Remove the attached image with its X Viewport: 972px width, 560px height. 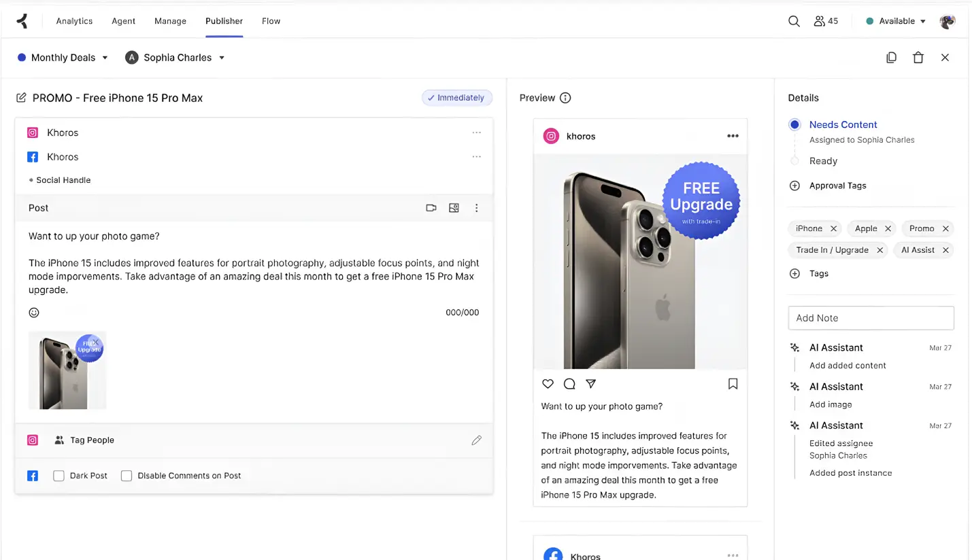(96, 342)
